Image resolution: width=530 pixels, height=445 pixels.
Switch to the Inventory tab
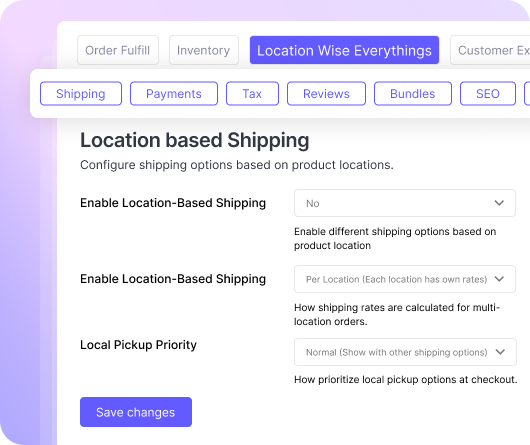tap(204, 50)
